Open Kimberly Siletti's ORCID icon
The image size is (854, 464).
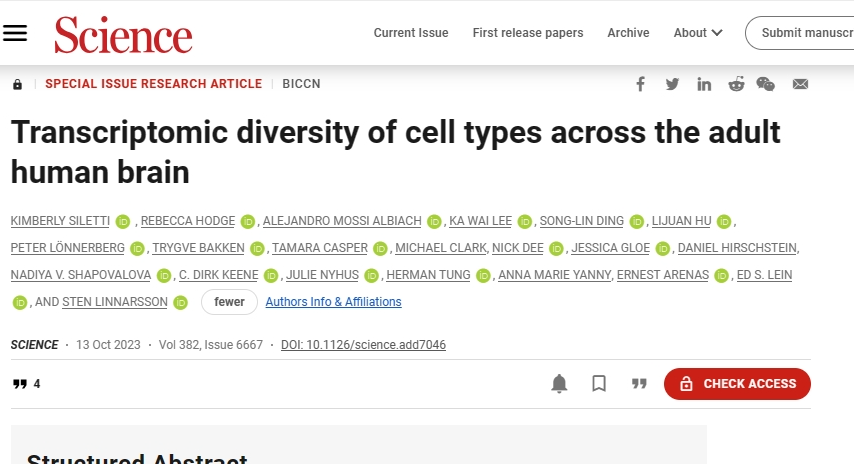[x=123, y=222]
